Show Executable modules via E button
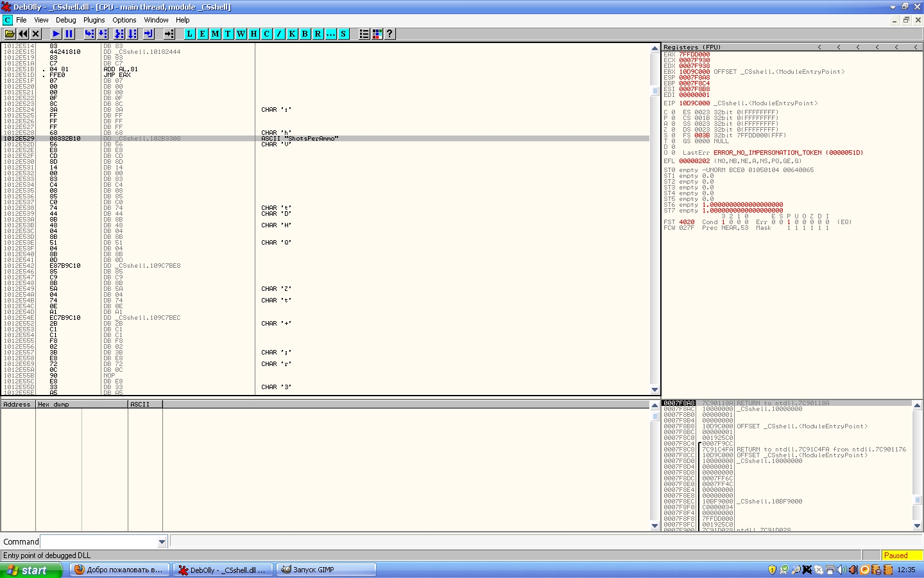 [203, 34]
